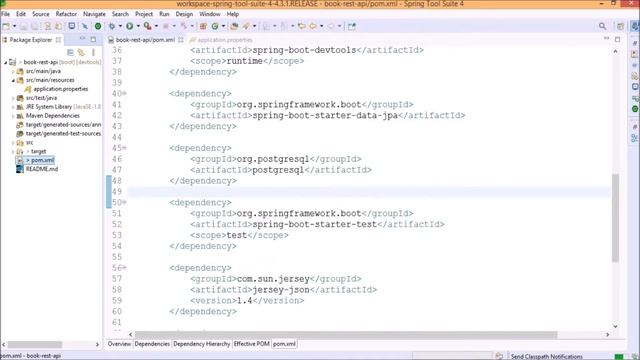Switch to the Effective POM tab
Viewport: 640px width, 360px height.
(x=251, y=344)
